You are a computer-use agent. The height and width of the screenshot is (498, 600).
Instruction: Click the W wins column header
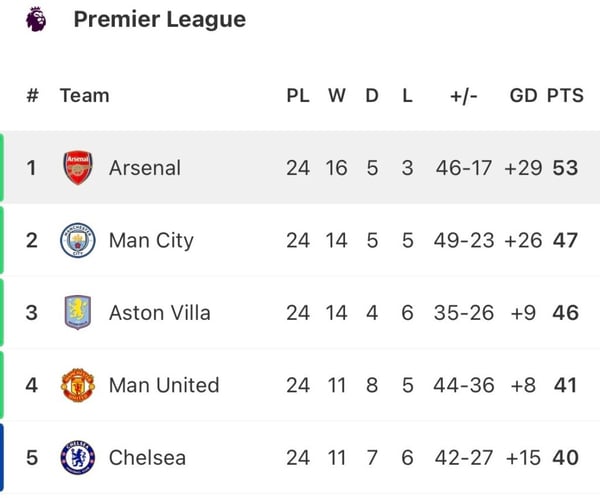point(337,96)
